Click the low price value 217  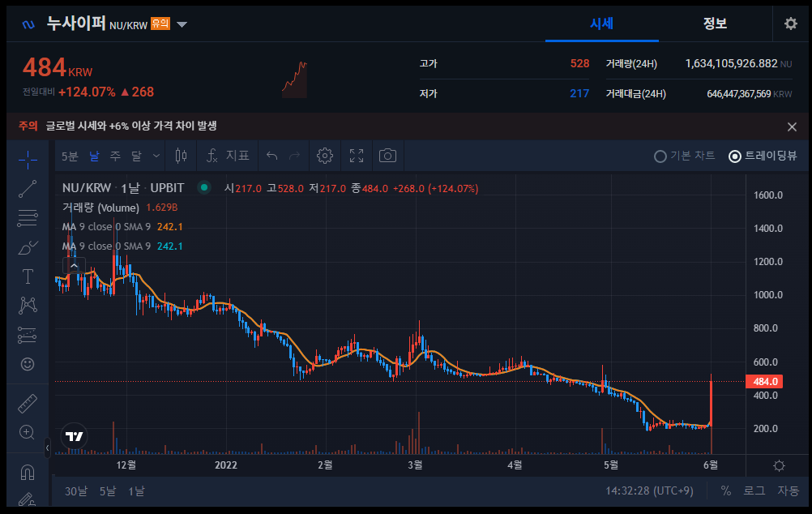click(579, 93)
